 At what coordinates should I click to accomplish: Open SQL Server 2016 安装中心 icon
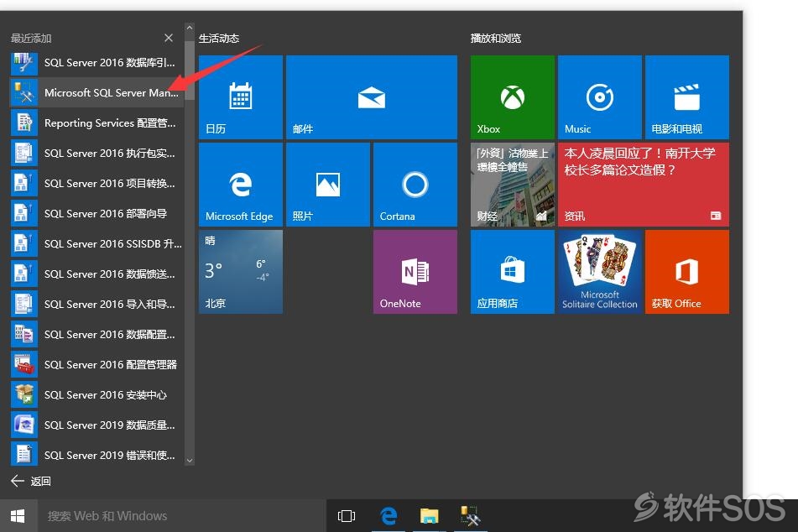pos(24,394)
